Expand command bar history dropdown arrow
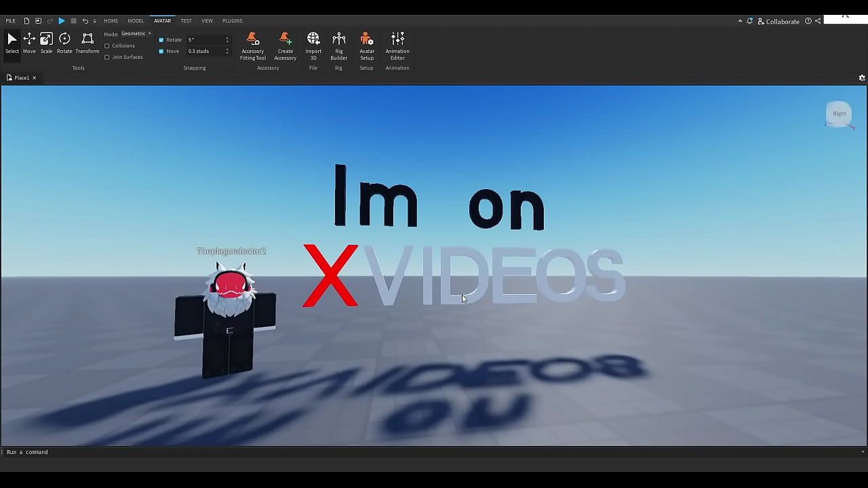This screenshot has height=488, width=868. coord(863,452)
